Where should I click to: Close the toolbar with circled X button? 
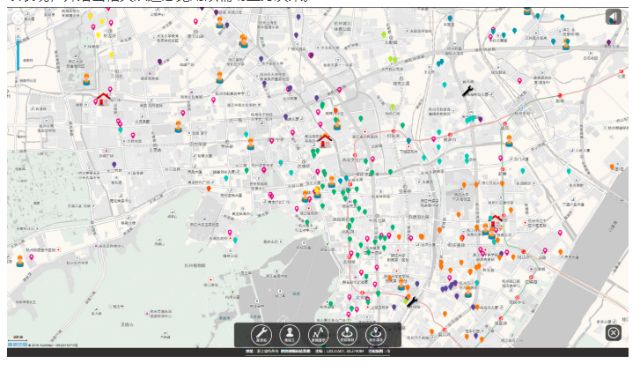(x=613, y=333)
